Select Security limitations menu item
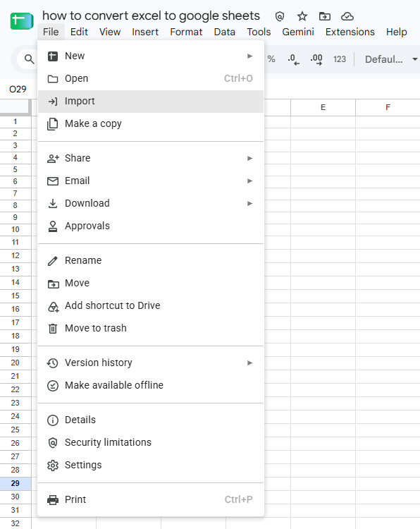 [151, 443]
